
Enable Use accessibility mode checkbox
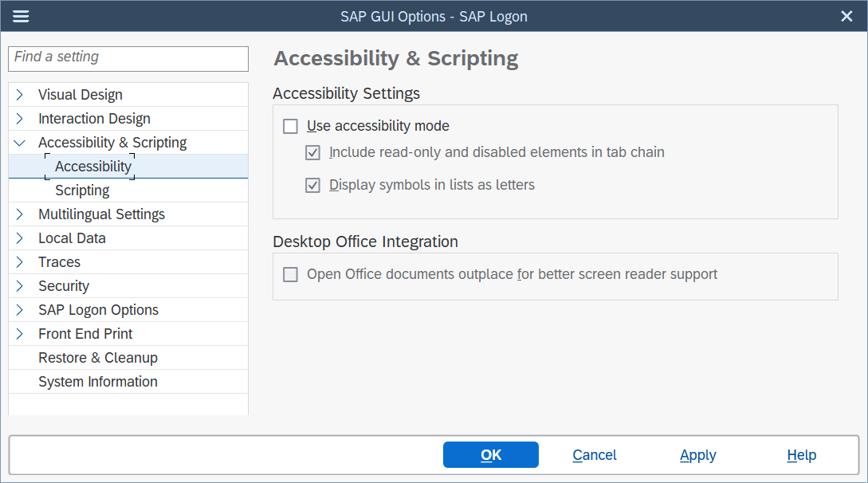(x=291, y=126)
